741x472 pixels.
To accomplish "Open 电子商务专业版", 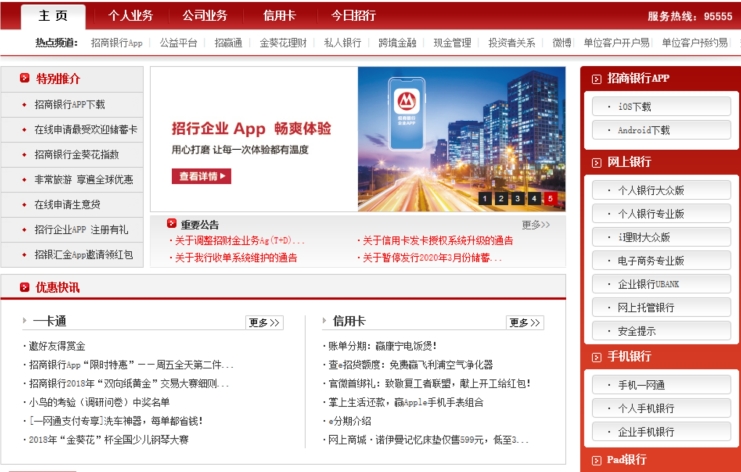I will [x=661, y=261].
